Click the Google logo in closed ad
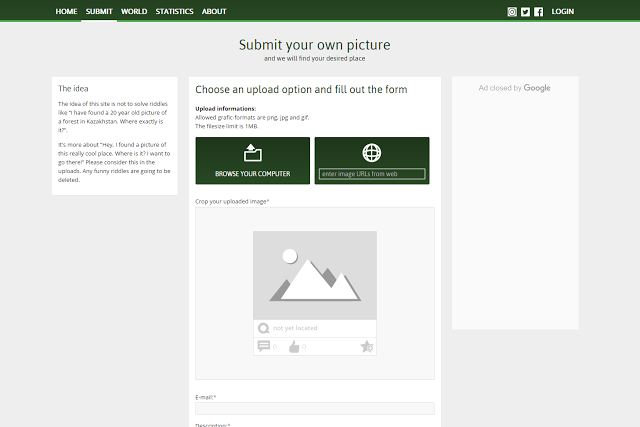 [x=537, y=88]
